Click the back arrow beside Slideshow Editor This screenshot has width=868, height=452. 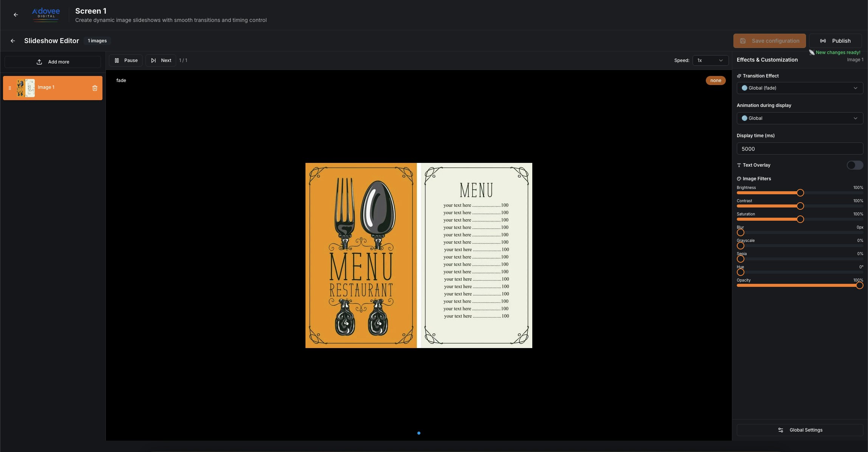[x=13, y=40]
